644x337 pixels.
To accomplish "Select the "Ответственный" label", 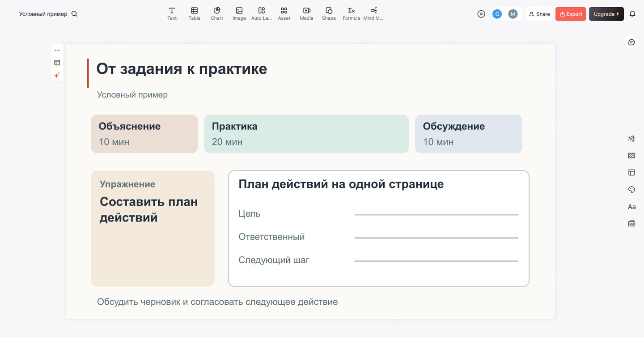I will [271, 237].
